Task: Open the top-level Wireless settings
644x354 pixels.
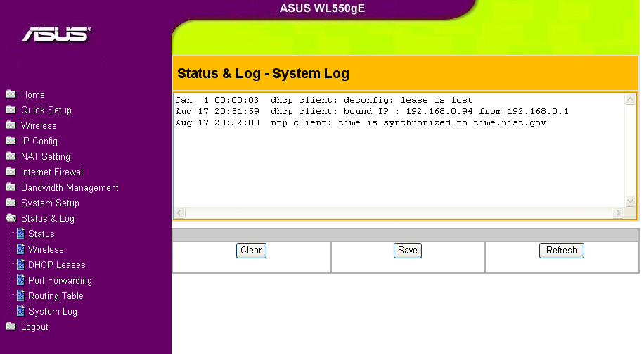Action: click(39, 125)
